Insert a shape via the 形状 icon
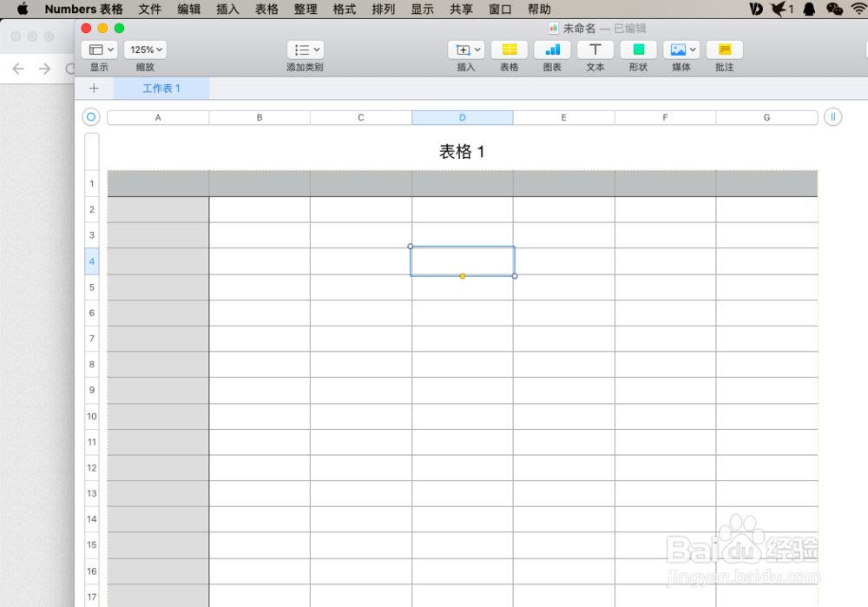The height and width of the screenshot is (607, 868). click(x=638, y=49)
